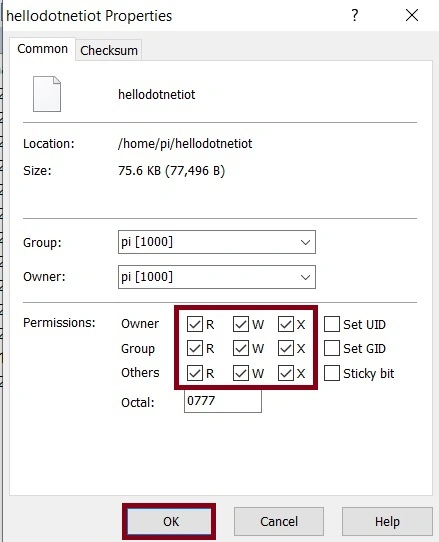Click the question mark help icon
The height and width of the screenshot is (542, 439).
pyautogui.click(x=355, y=16)
